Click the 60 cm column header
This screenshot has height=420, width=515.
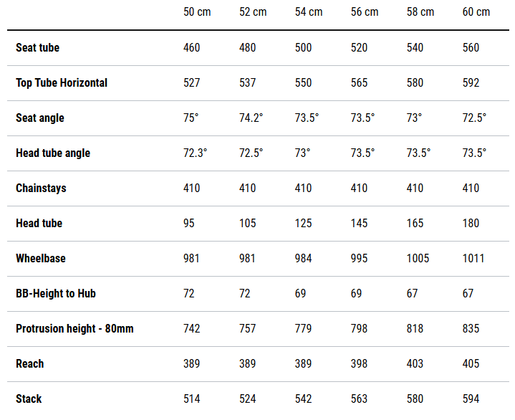pyautogui.click(x=476, y=12)
